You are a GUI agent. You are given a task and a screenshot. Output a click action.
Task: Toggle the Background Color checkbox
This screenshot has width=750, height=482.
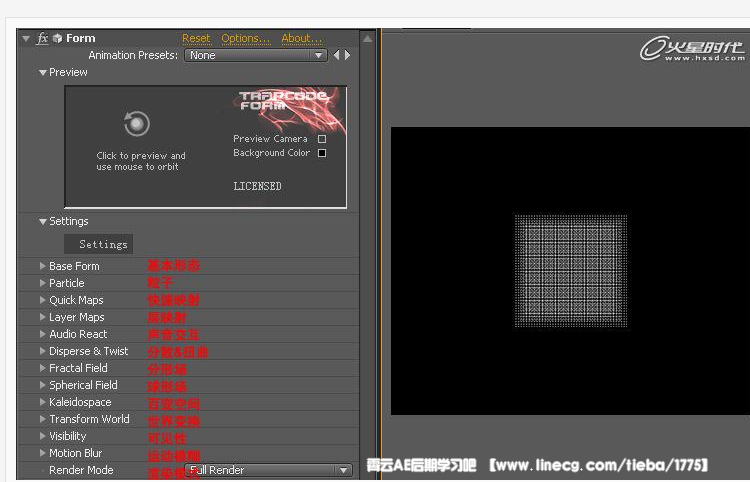point(322,153)
